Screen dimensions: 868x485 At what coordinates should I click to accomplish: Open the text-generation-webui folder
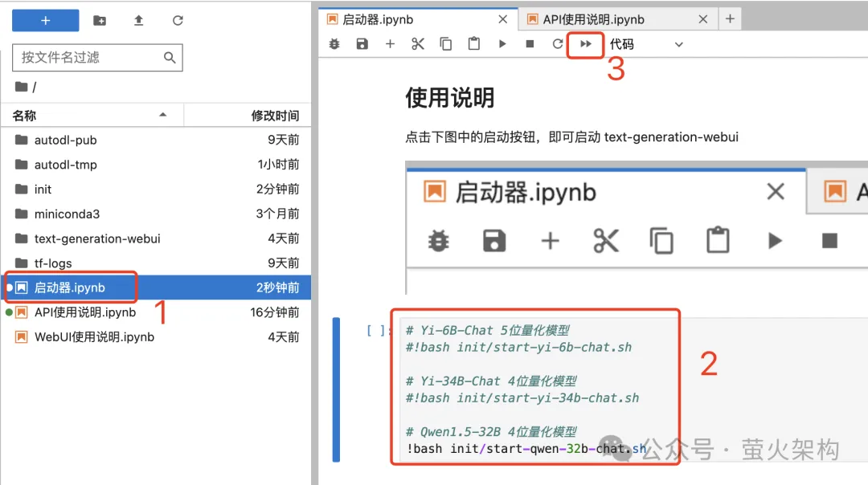pos(96,238)
